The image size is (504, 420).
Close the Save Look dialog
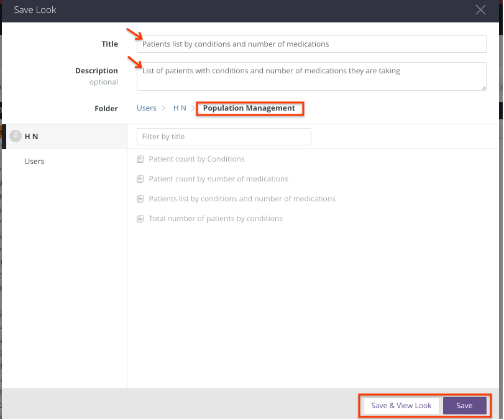coord(480,10)
